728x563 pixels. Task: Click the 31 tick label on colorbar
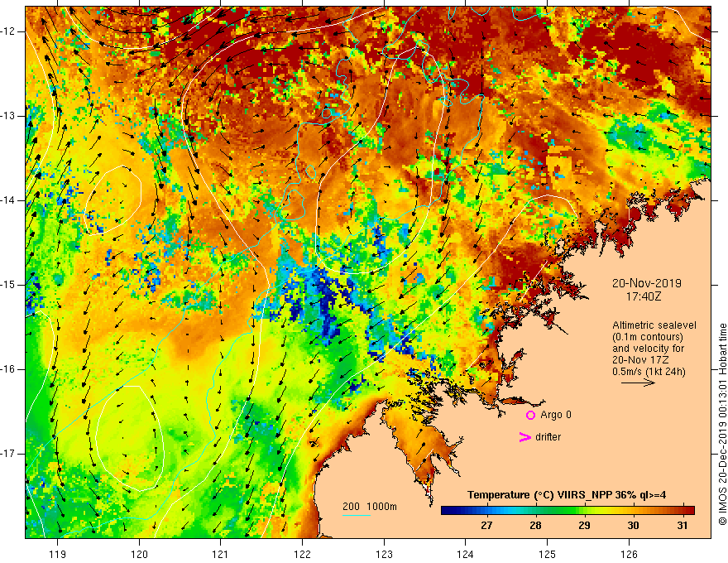(x=682, y=526)
